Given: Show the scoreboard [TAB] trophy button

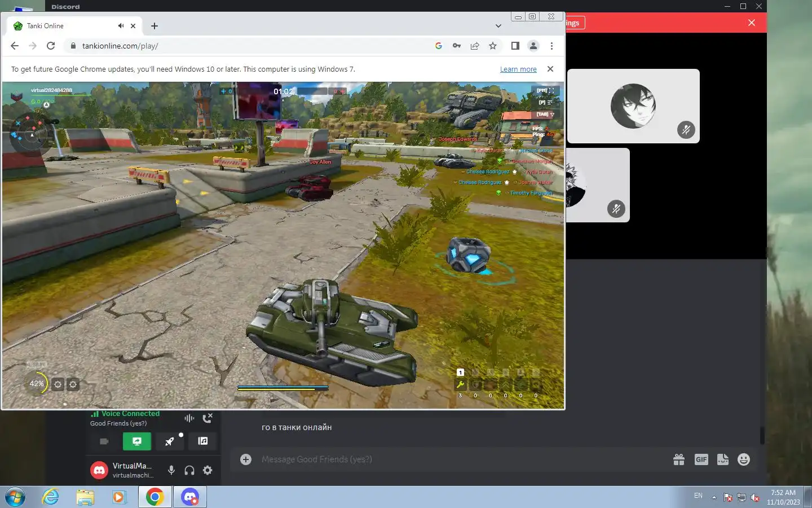Looking at the screenshot, I should pyautogui.click(x=545, y=114).
